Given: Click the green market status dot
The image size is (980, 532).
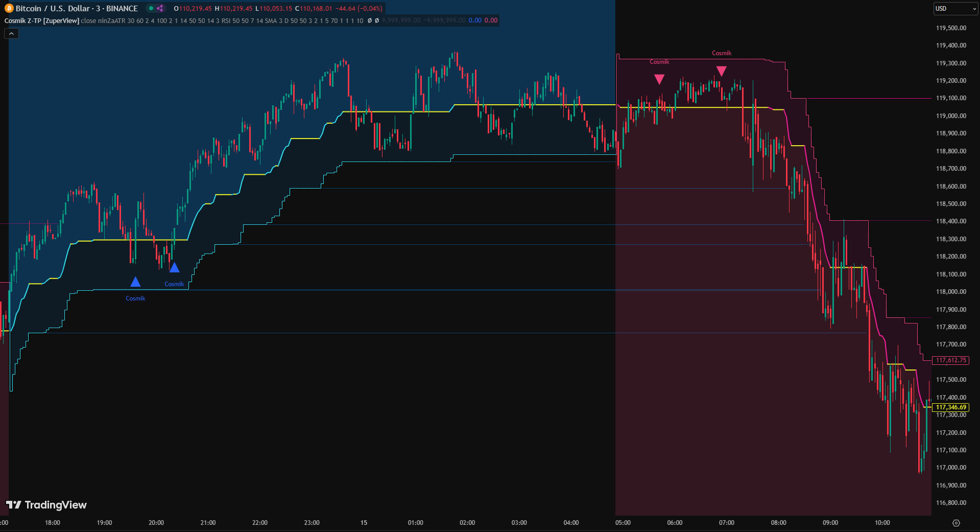Looking at the screenshot, I should pyautogui.click(x=151, y=8).
